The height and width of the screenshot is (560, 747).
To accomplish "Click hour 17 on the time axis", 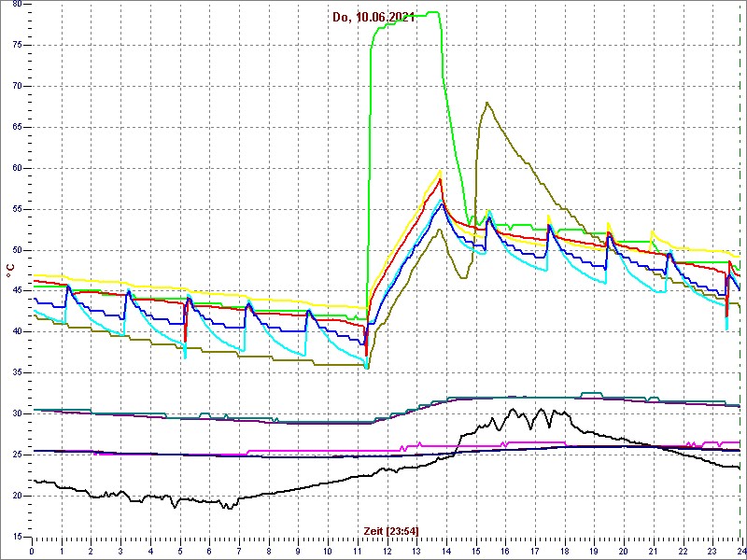I will coord(535,551).
